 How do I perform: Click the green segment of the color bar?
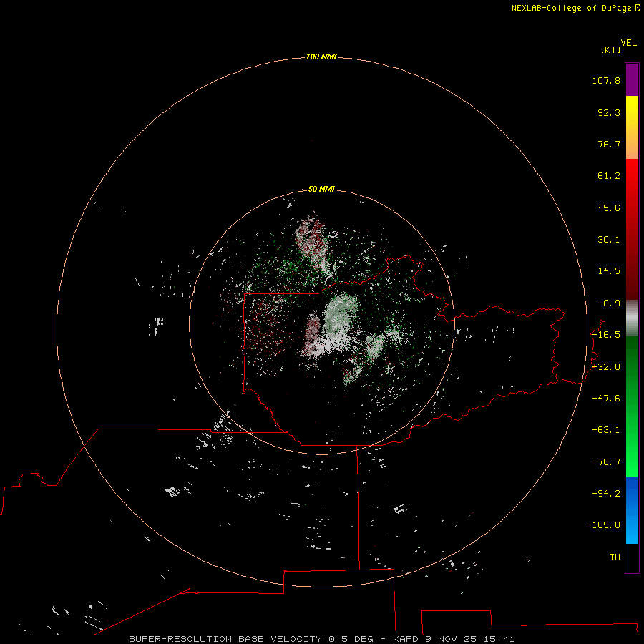click(632, 406)
